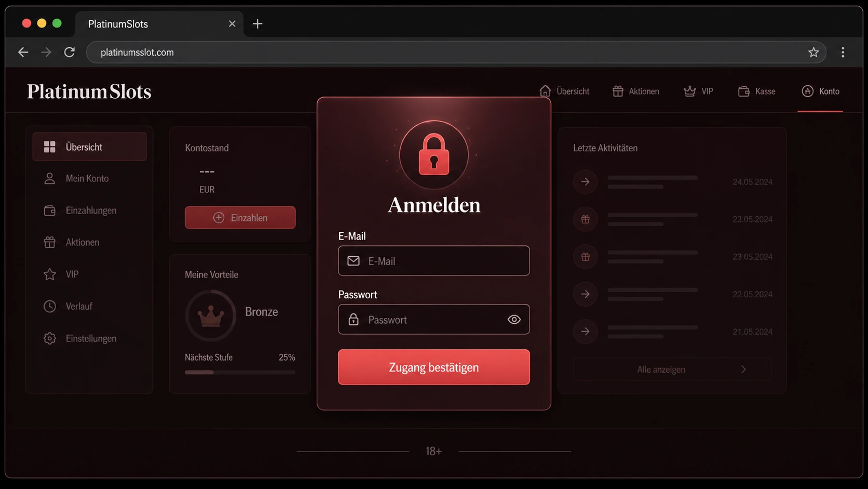
Task: Focus the E-Mail input field
Action: point(433,261)
